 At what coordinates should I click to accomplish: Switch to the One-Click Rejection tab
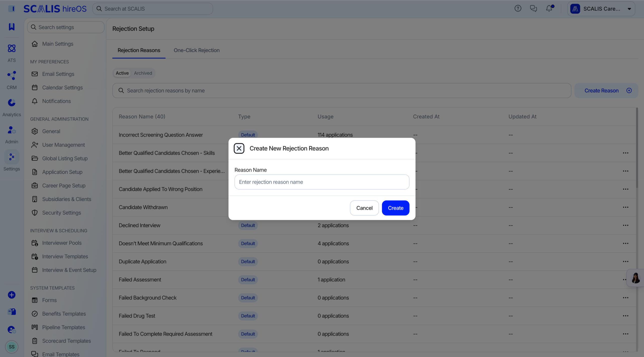pyautogui.click(x=197, y=50)
